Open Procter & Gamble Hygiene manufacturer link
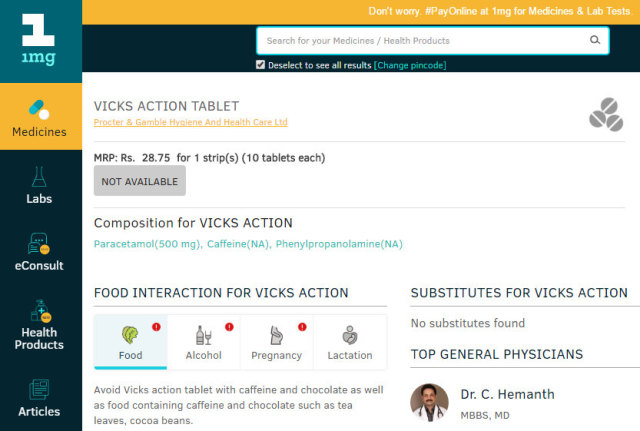The height and width of the screenshot is (431, 640). click(191, 122)
